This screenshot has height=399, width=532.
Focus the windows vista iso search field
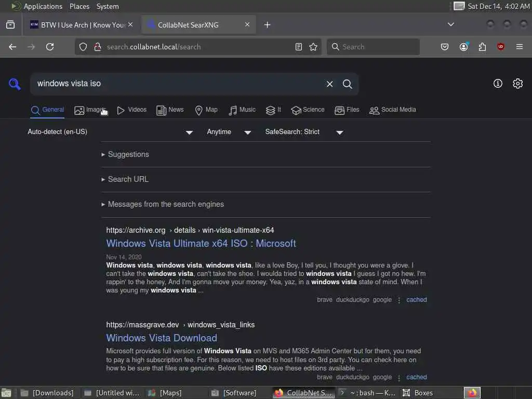177,84
